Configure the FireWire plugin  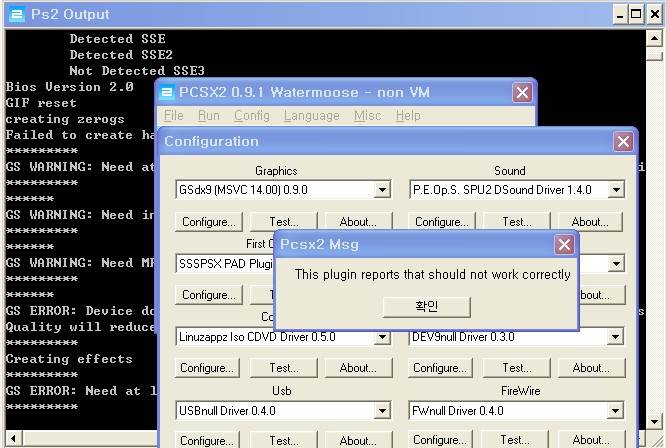[x=440, y=440]
